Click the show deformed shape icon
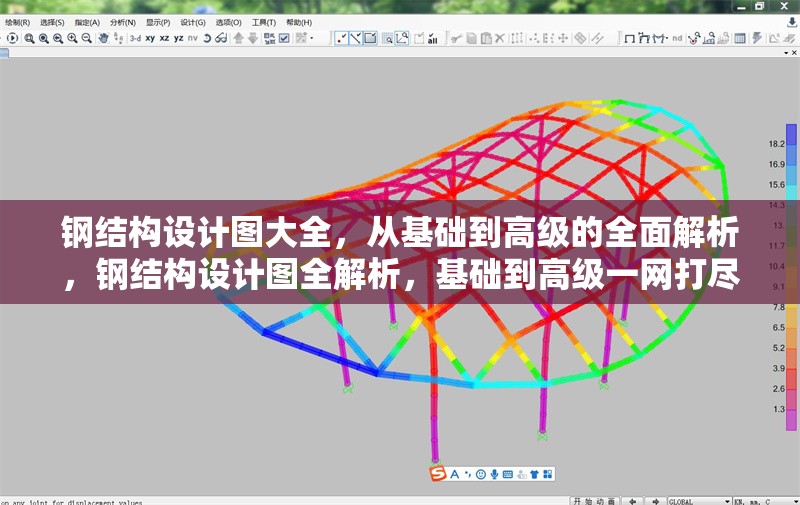 644,38
